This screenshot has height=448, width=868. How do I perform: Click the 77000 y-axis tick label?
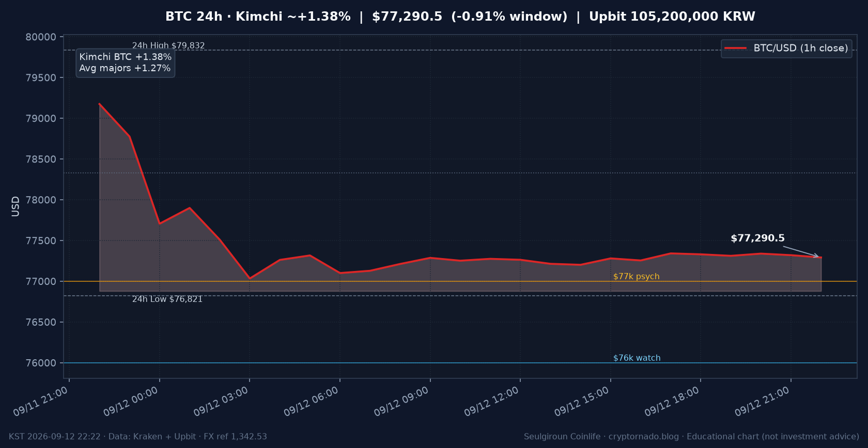41,282
